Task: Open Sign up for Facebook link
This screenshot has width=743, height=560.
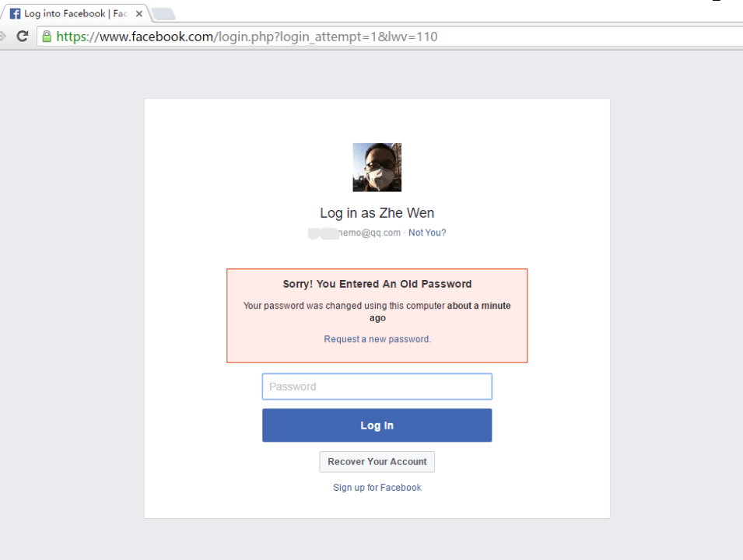Action: (377, 488)
